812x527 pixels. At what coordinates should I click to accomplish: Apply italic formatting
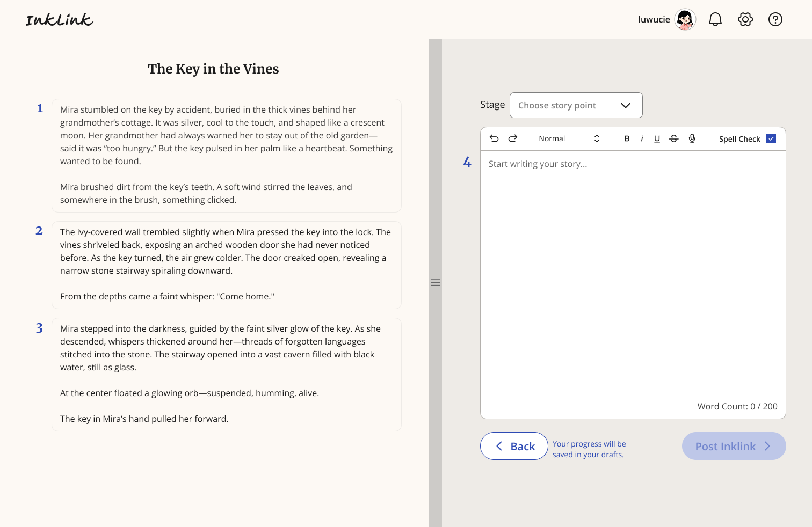coord(642,138)
